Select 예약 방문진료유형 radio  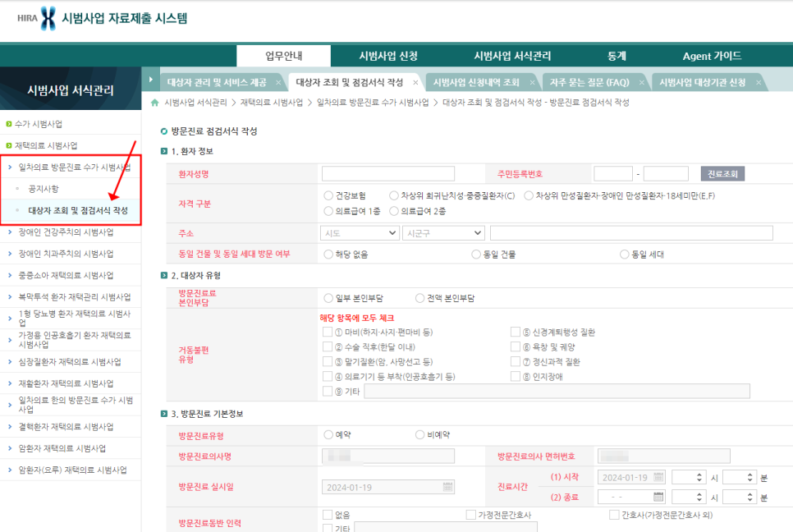[x=328, y=435]
